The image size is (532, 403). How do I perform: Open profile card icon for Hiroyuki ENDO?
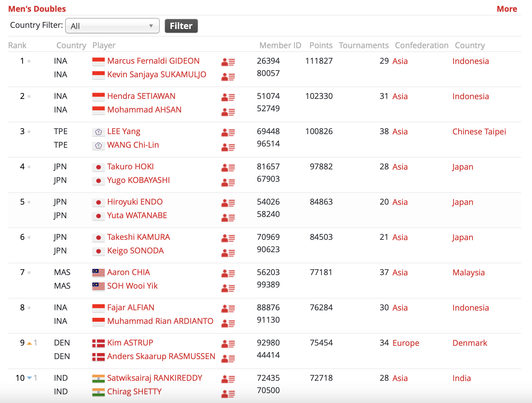(x=228, y=203)
